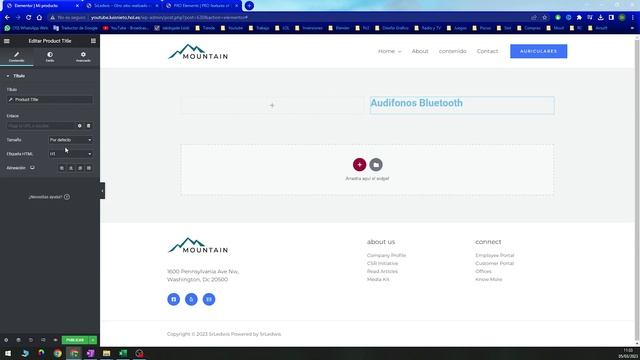Click the Mountain logo in header
The image size is (640, 360).
(x=198, y=51)
